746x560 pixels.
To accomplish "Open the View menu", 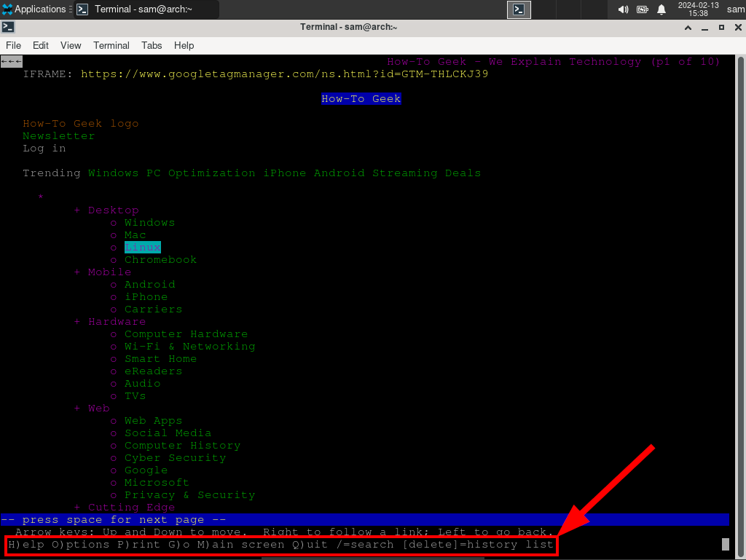I will pyautogui.click(x=71, y=45).
